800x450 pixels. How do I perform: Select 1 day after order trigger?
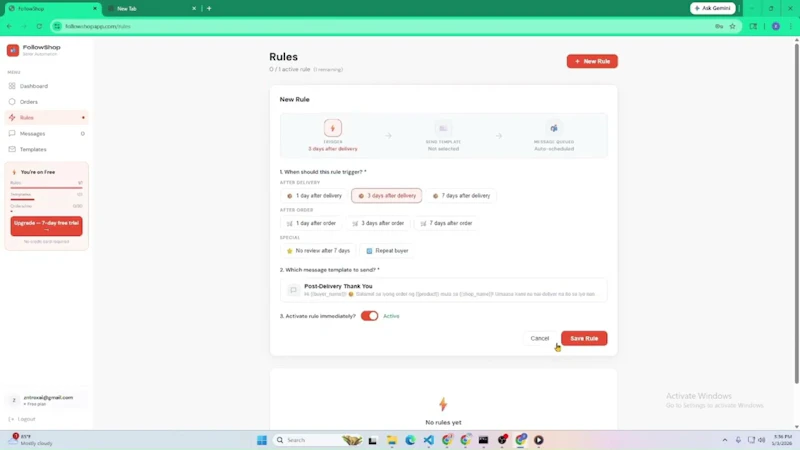point(311,223)
